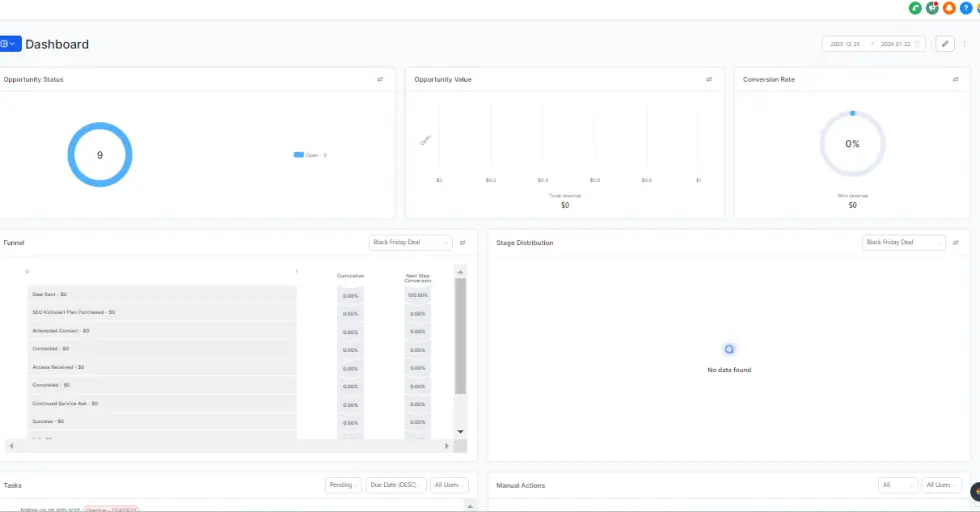
Task: Click the funnel horizontal scroll right arrow
Action: click(x=446, y=446)
